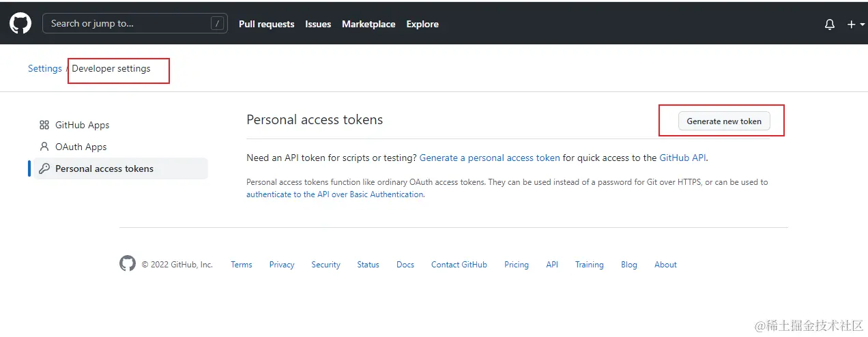This screenshot has height=337, width=868.
Task: Open the About footer link
Action: click(x=665, y=265)
